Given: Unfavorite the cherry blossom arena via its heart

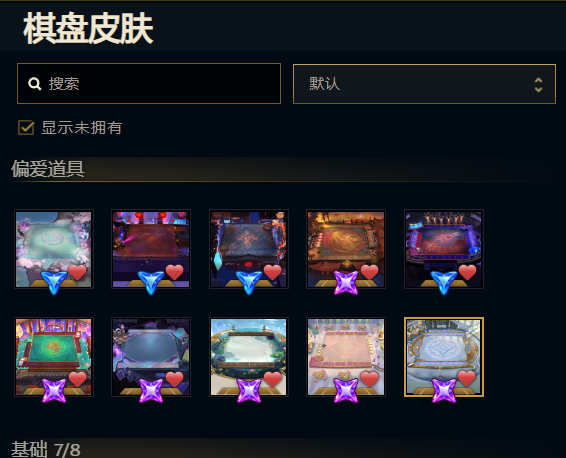Looking at the screenshot, I should (77, 272).
